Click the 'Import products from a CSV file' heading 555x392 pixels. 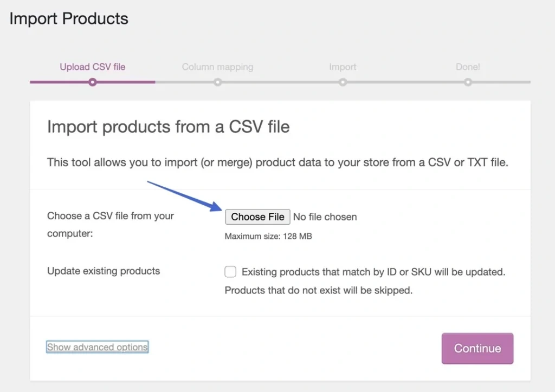[168, 127]
